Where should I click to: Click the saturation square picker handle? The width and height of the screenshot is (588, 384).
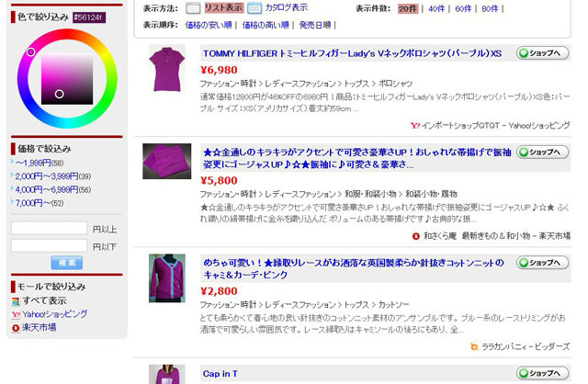59,94
